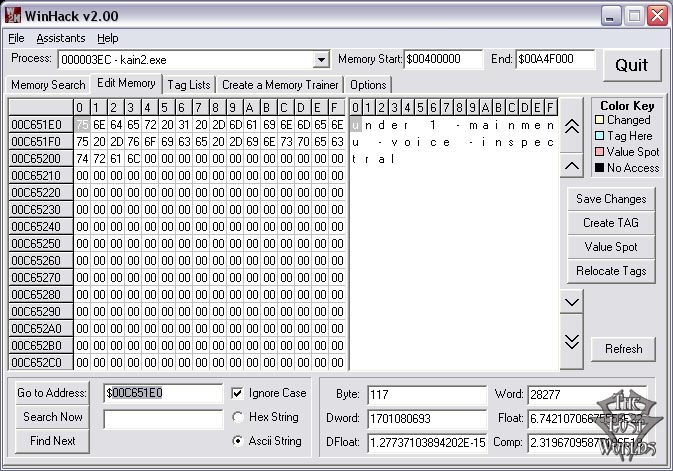Jump up a page with double-up arrow
673x471 pixels.
(x=572, y=126)
